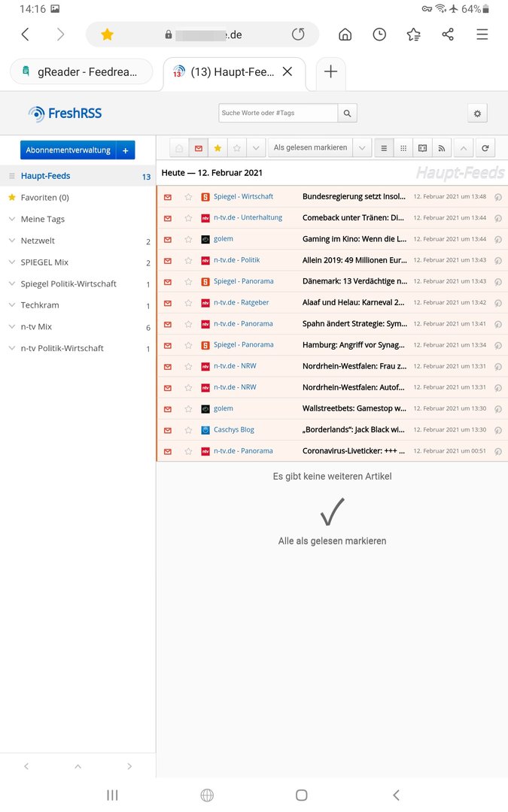
Task: Open the browser hamburger menu
Action: coord(482,35)
